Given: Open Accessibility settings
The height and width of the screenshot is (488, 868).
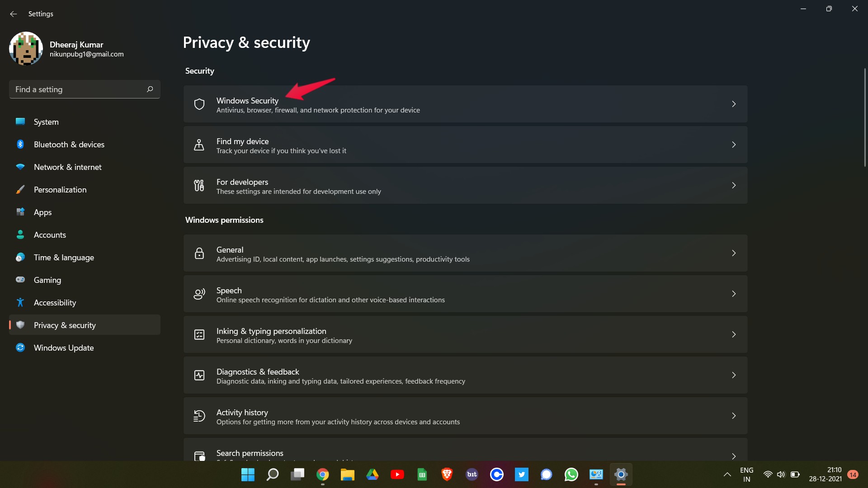Looking at the screenshot, I should point(85,303).
